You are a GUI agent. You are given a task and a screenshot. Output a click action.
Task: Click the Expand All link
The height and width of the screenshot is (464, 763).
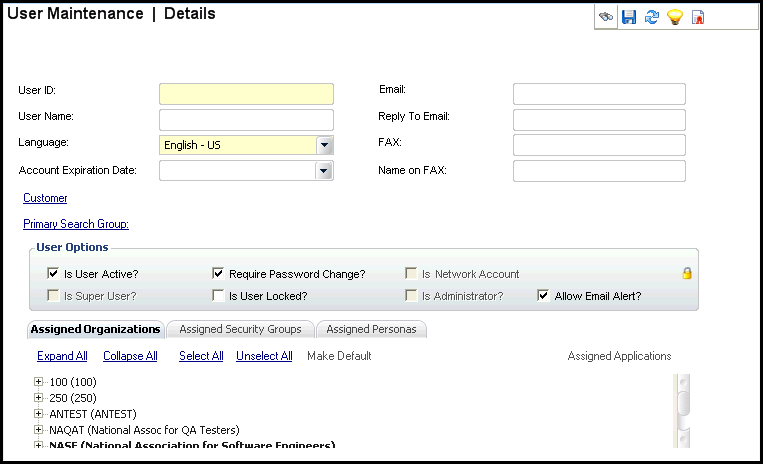tap(62, 356)
